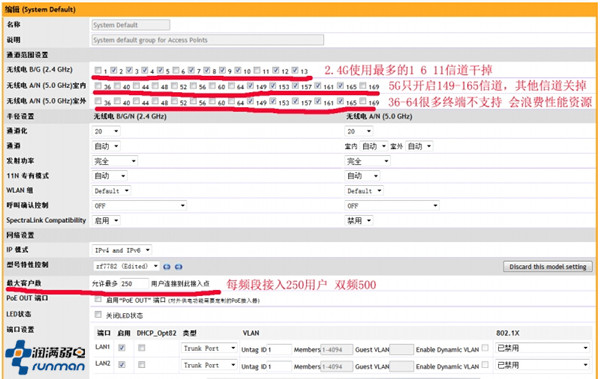600x379 pixels.
Task: Expand the 5.0 GHz 发射功率 dropdown
Action: click(x=367, y=161)
